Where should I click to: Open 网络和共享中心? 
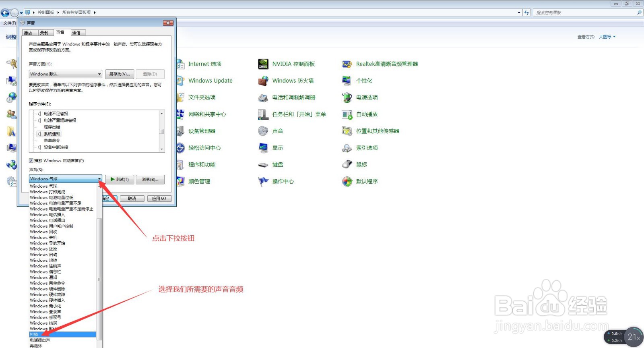(207, 114)
